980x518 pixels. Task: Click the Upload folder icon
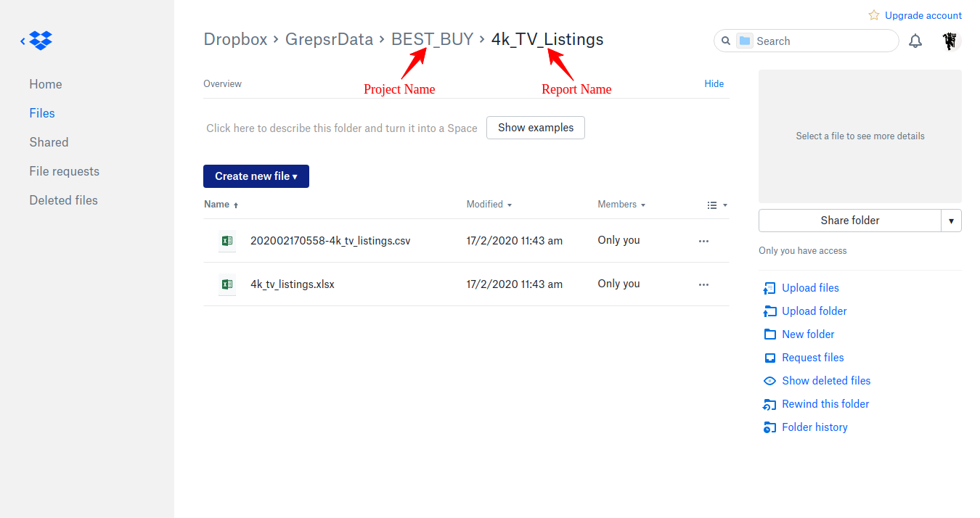coord(769,311)
